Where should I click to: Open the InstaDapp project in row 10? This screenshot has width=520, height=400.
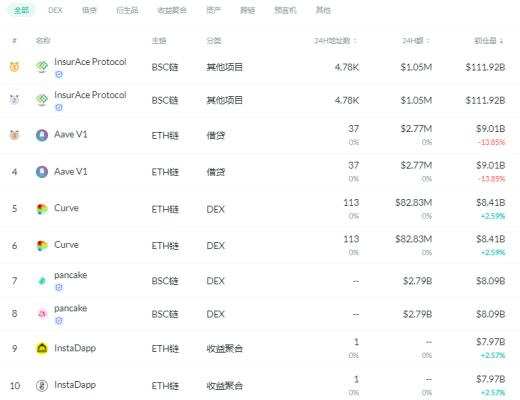pyautogui.click(x=75, y=385)
